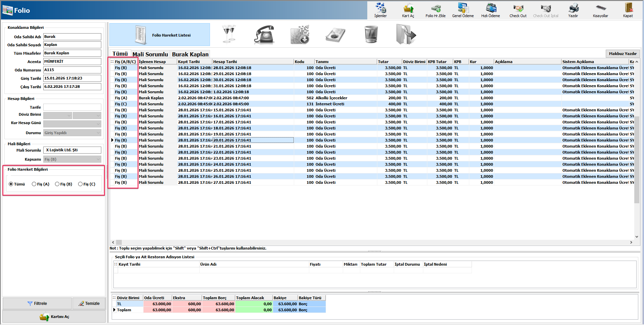
Task: Open the Kapsamı dropdown list
Action: pos(98,159)
